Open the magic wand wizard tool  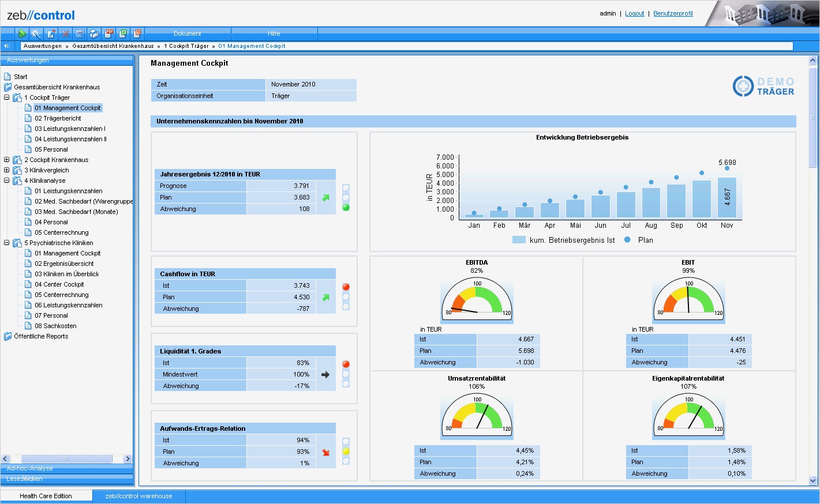click(36, 33)
